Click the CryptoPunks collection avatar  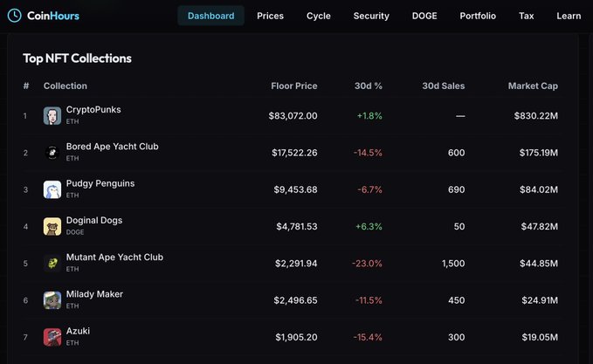[x=52, y=116]
